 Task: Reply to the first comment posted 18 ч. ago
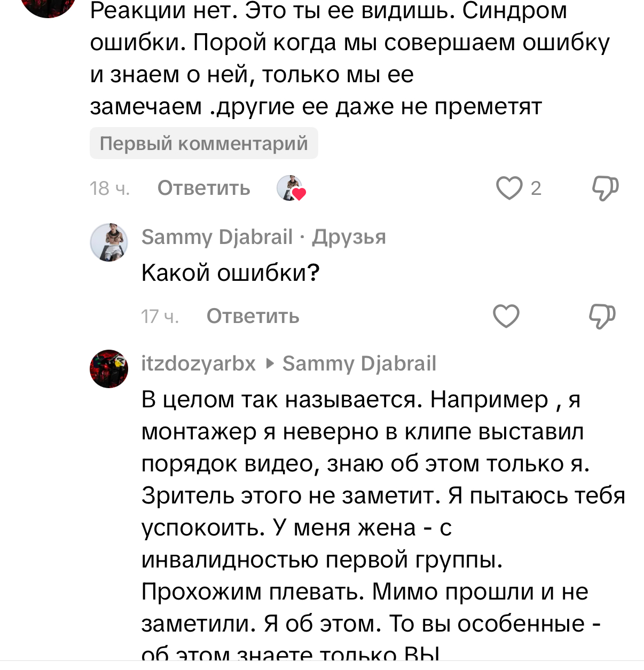[203, 188]
